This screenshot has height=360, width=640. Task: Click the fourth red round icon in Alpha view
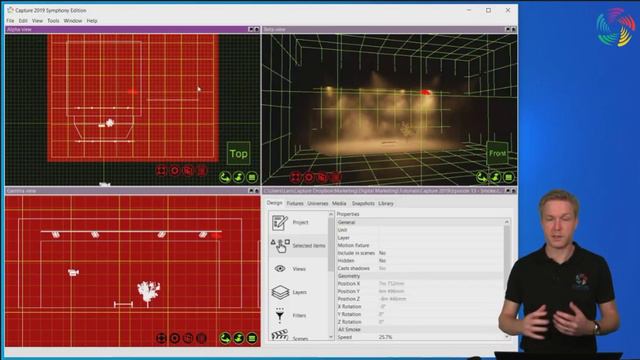tap(202, 171)
